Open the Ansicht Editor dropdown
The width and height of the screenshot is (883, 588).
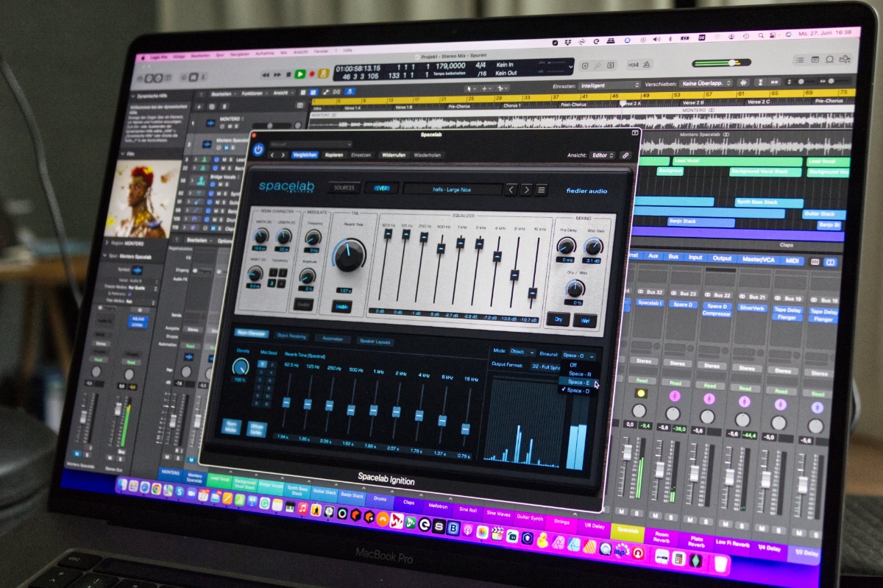(x=603, y=156)
